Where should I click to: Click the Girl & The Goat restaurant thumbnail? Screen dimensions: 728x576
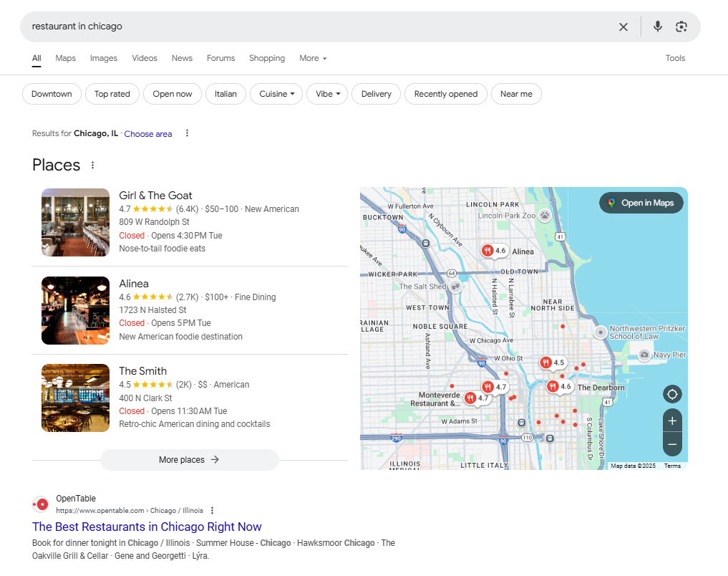coord(75,222)
